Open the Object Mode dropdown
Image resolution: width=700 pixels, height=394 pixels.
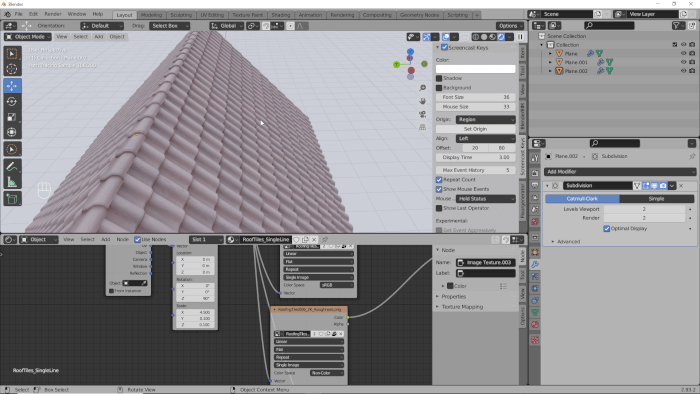pos(28,37)
